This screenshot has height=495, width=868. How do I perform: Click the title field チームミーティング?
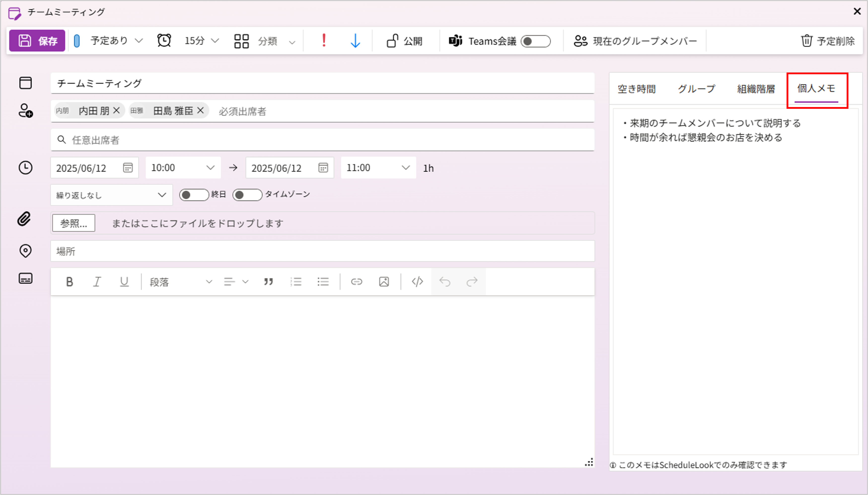[322, 83]
